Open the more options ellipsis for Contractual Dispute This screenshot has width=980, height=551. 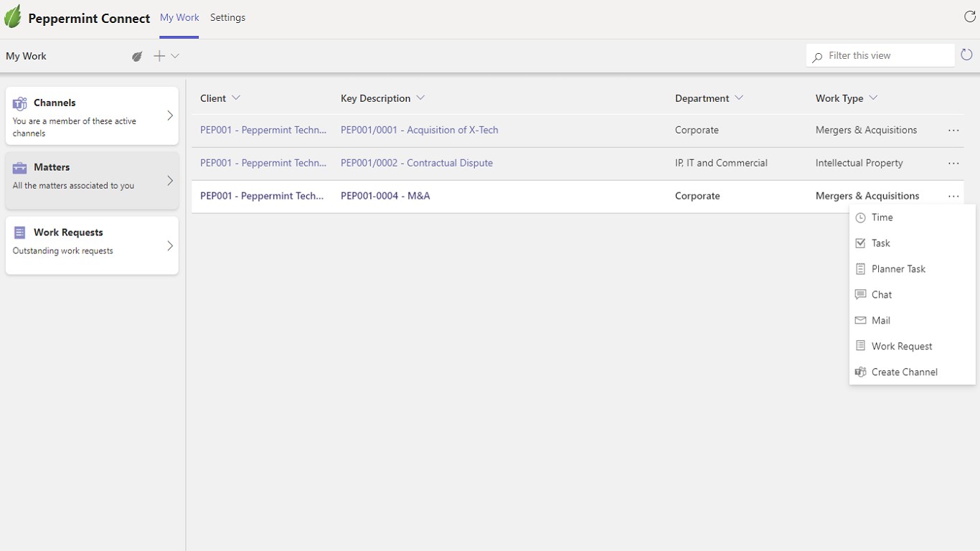coord(953,164)
